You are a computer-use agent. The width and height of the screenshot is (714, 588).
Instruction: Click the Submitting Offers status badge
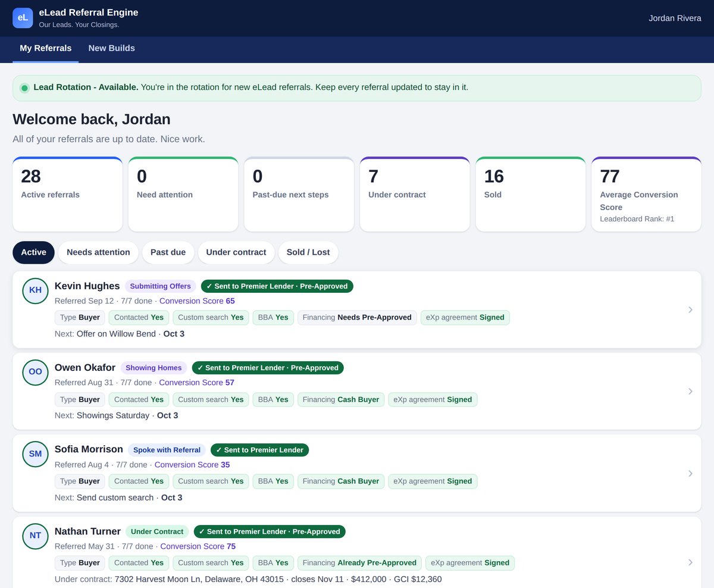coord(161,286)
